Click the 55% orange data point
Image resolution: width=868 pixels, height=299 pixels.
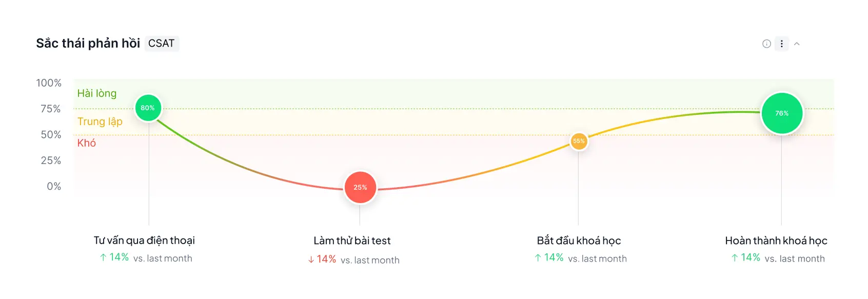coord(579,142)
